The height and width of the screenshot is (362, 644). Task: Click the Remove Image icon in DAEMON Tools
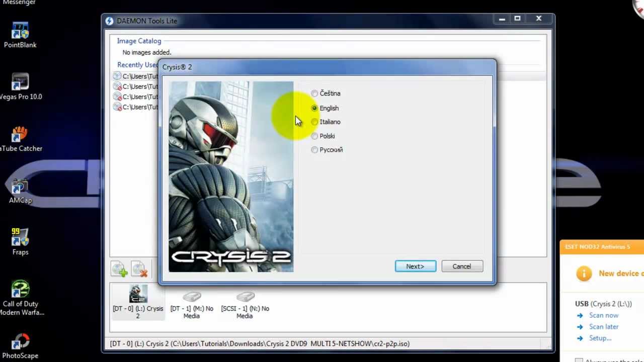tap(139, 269)
